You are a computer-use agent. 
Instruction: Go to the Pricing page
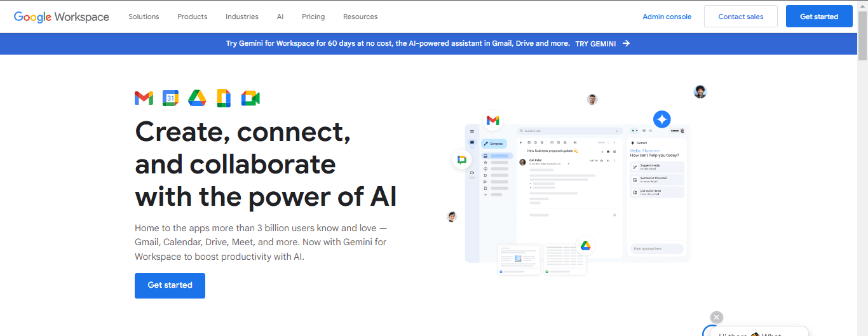click(313, 17)
